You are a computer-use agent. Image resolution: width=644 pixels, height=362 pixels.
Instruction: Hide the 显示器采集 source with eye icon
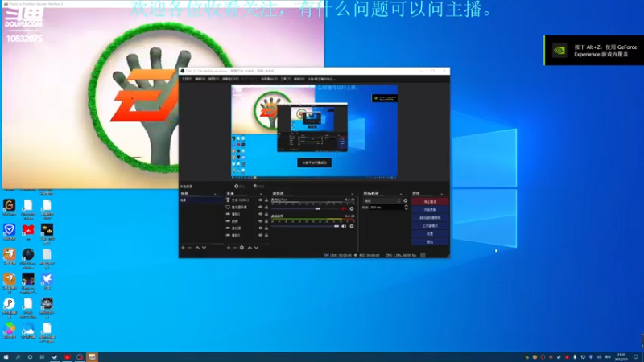[260, 208]
